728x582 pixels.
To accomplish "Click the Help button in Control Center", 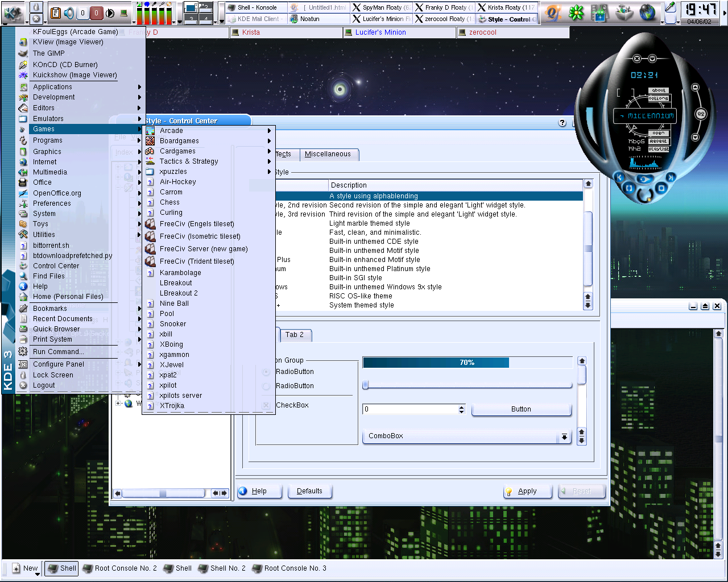I will click(259, 491).
